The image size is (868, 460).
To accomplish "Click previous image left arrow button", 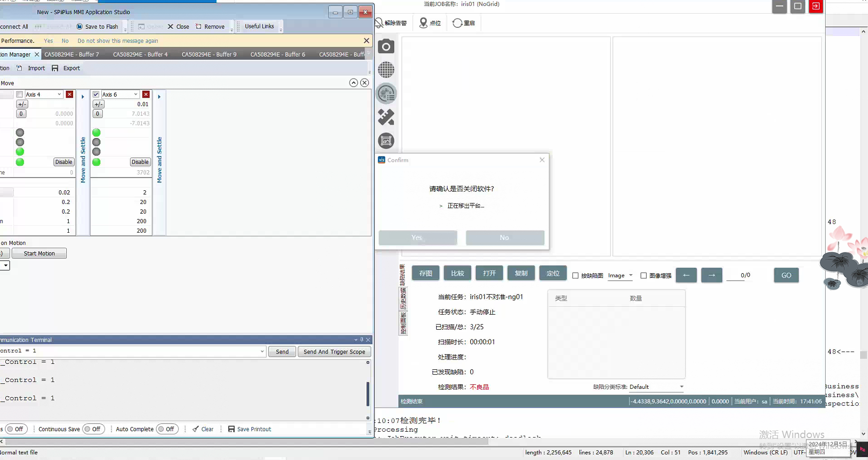I will (686, 275).
